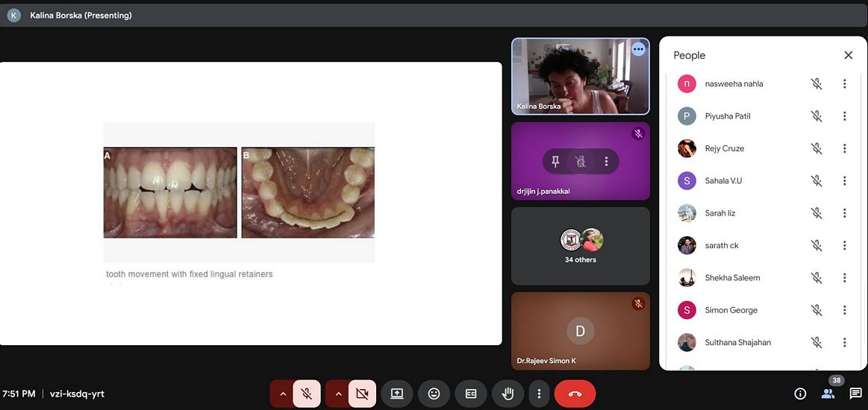Click the Kalina Borska (Presenting) banner

pos(434,16)
